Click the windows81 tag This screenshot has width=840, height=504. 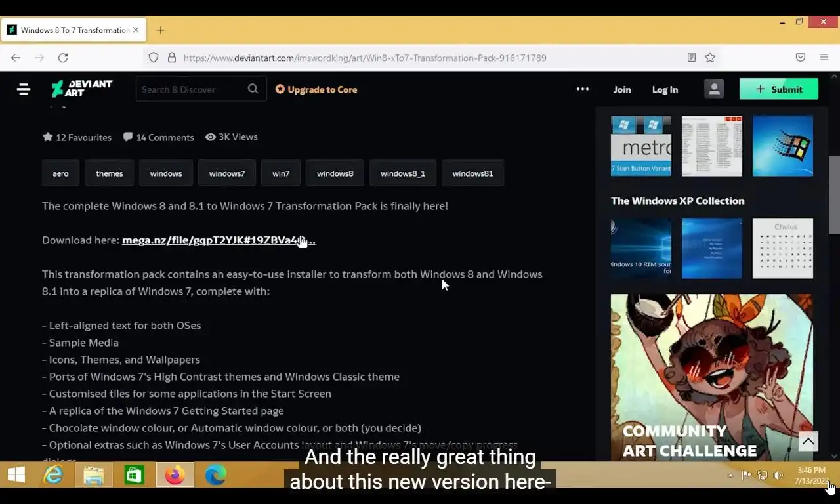(472, 173)
